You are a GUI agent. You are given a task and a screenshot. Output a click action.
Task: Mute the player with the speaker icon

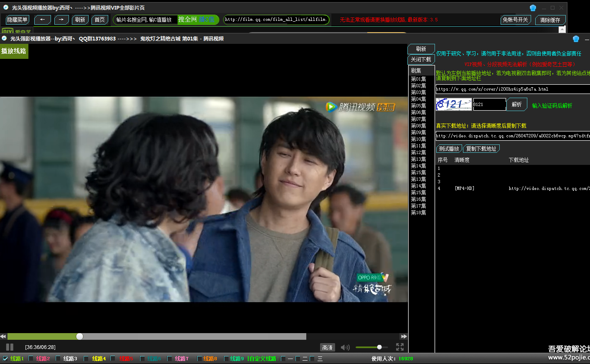click(345, 347)
